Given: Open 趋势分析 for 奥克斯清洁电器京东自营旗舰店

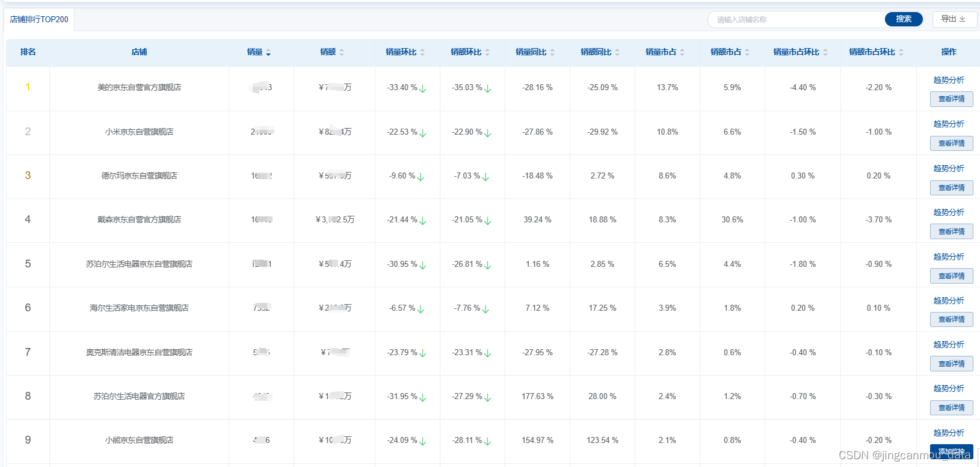Looking at the screenshot, I should pos(949,344).
